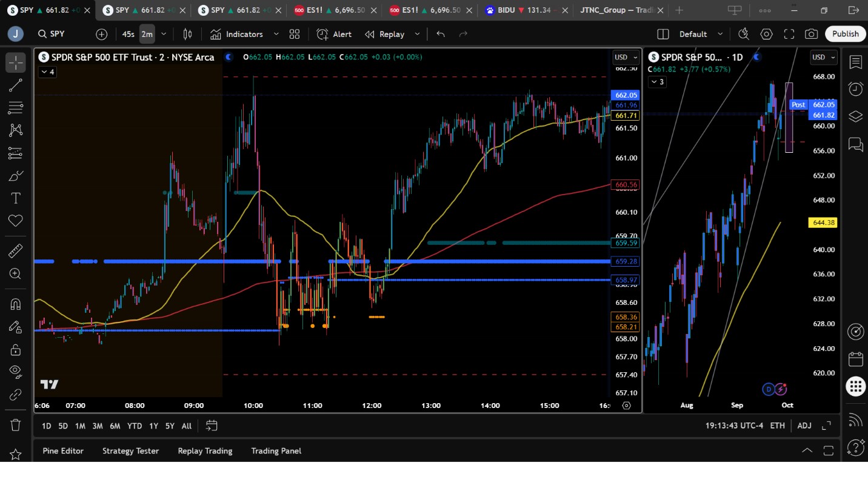Open USD currency dropdown on 2-minute chart

(626, 57)
